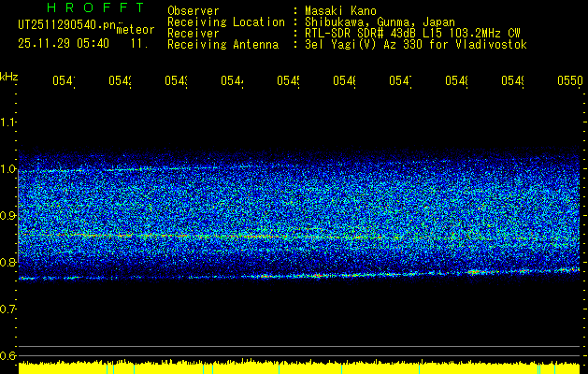Click the filename UT2511290540.pn text
Viewport: 588px width, 374px height.
tap(67, 24)
